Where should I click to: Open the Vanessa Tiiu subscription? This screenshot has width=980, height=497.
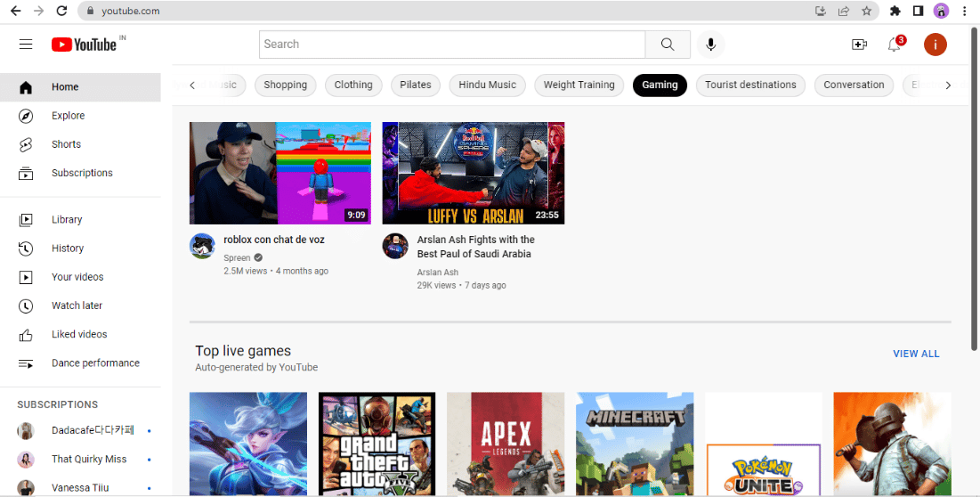[80, 487]
